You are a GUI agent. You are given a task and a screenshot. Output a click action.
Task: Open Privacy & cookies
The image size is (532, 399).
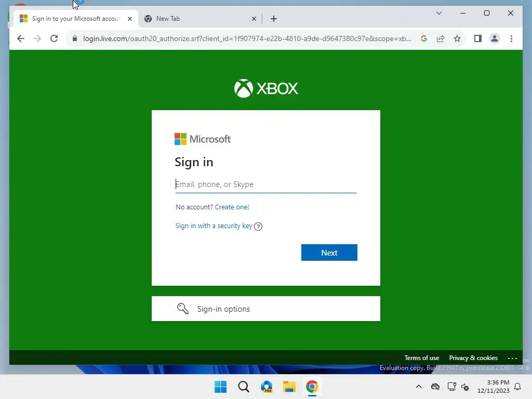pos(473,358)
